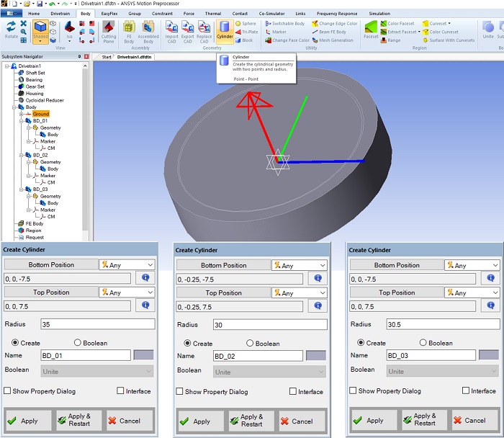Click Cancel in BD_01 dialog
Image resolution: width=504 pixels, height=438 pixels.
(129, 420)
